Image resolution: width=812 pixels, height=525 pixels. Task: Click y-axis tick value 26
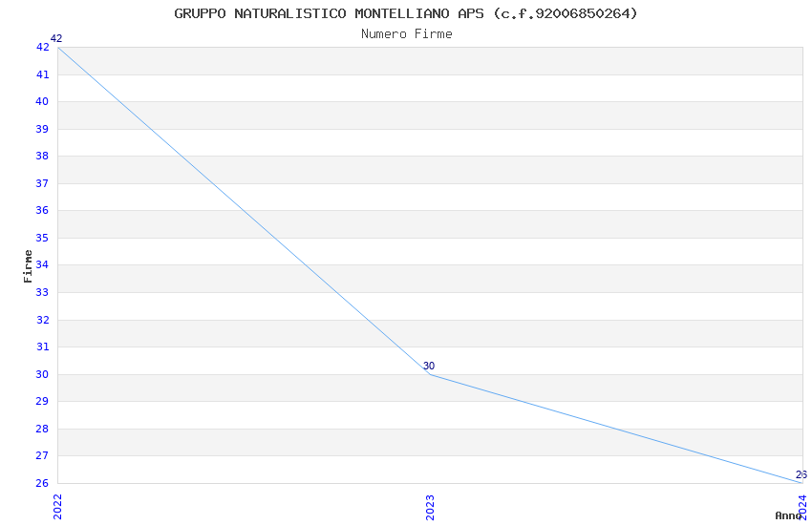42,483
